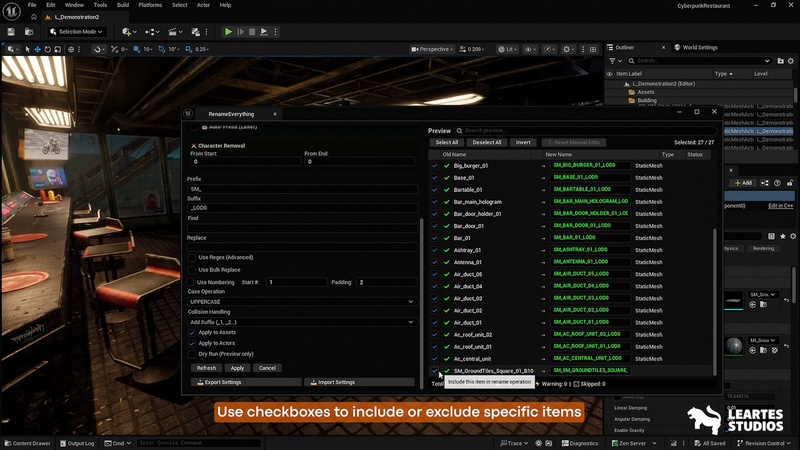800x450 pixels.
Task: Toggle the Dry Run (Preview only) checkbox
Action: click(x=192, y=354)
